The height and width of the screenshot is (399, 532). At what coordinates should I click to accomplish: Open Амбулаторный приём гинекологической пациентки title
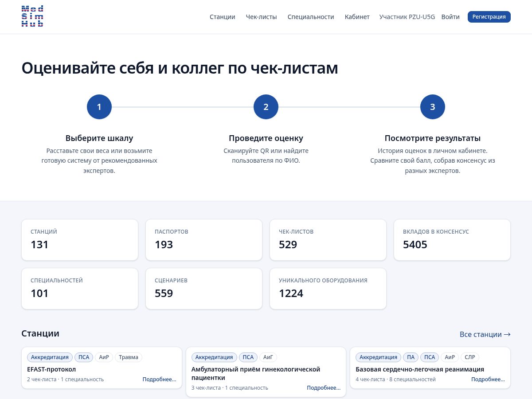(256, 373)
